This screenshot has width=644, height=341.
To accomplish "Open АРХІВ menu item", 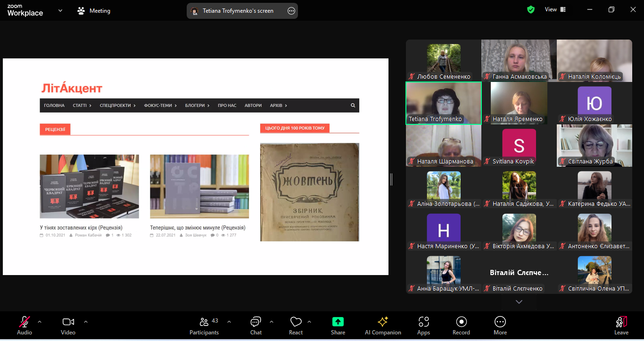I will click(x=278, y=106).
